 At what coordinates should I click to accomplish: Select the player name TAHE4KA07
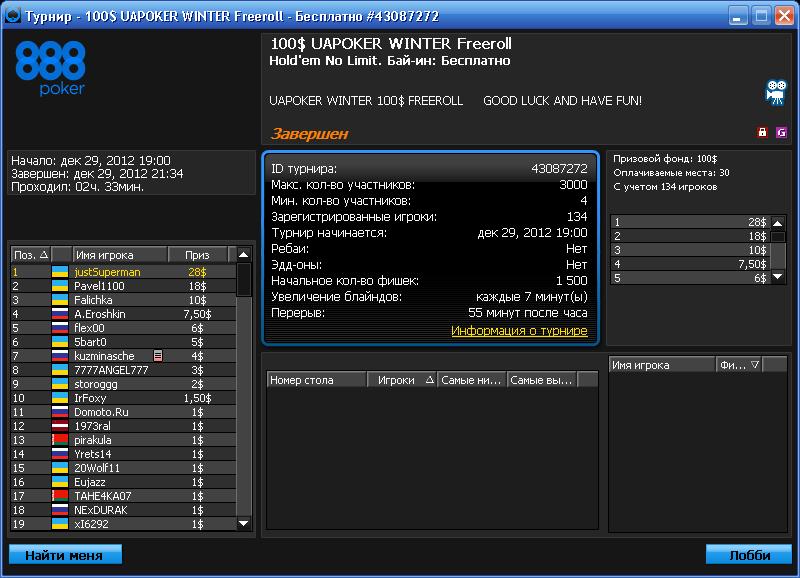pos(103,496)
